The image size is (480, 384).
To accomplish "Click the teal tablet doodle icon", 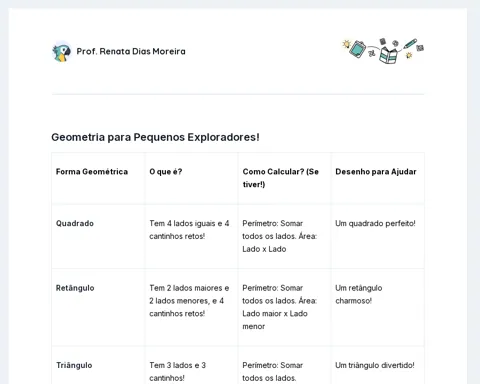I will 358,49.
